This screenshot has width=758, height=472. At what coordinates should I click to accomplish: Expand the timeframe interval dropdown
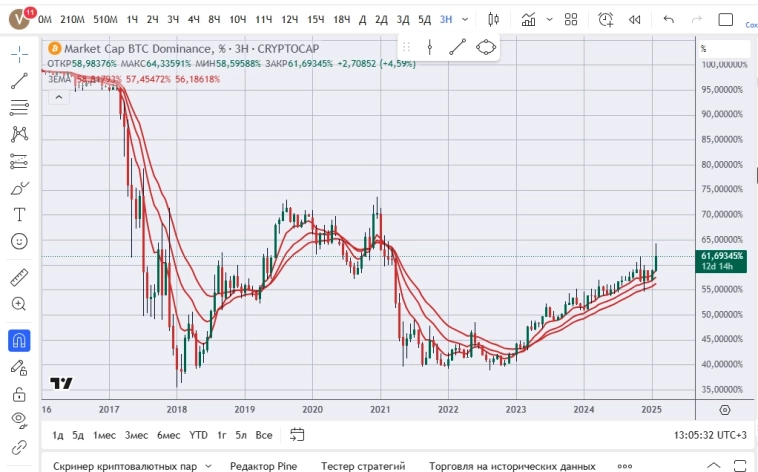(x=464, y=19)
